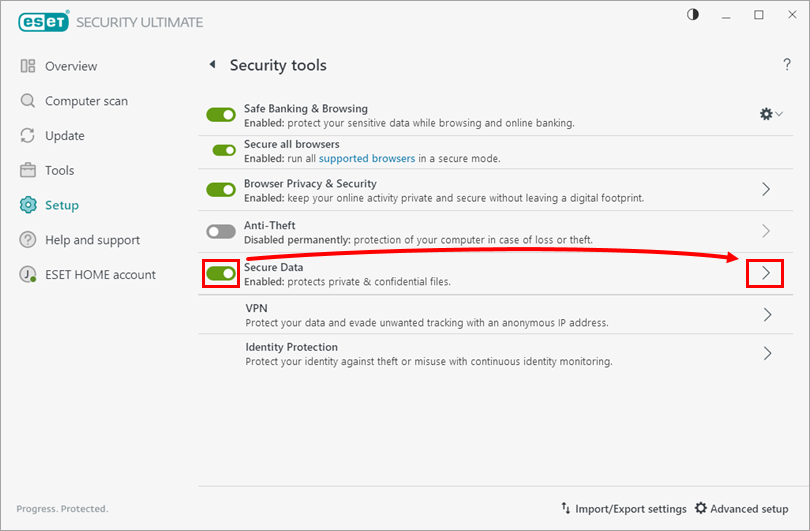Image resolution: width=810 pixels, height=531 pixels.
Task: Disable the Safe Banking & Browsing toggle
Action: click(x=221, y=115)
